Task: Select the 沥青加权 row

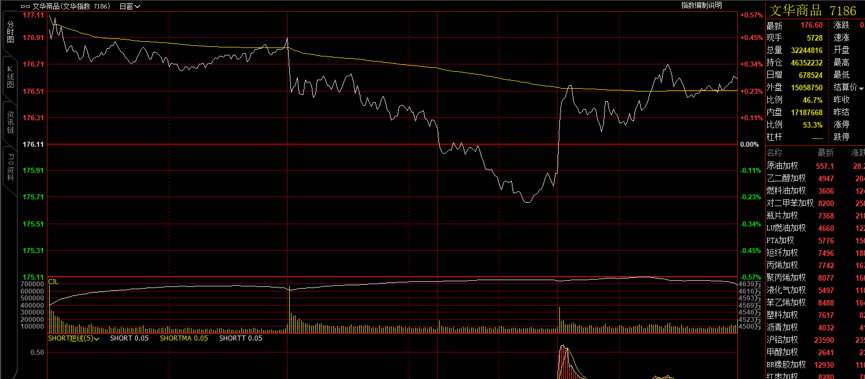Action: 815,327
